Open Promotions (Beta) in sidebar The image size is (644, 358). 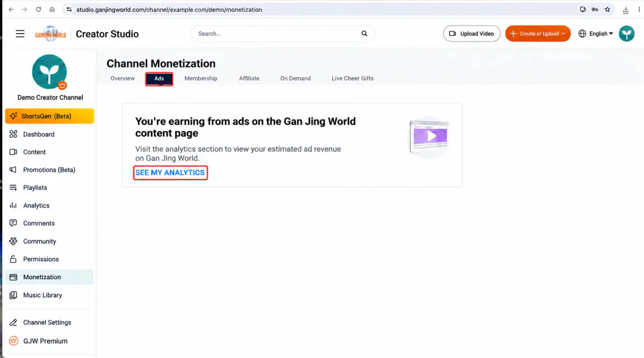pos(49,170)
